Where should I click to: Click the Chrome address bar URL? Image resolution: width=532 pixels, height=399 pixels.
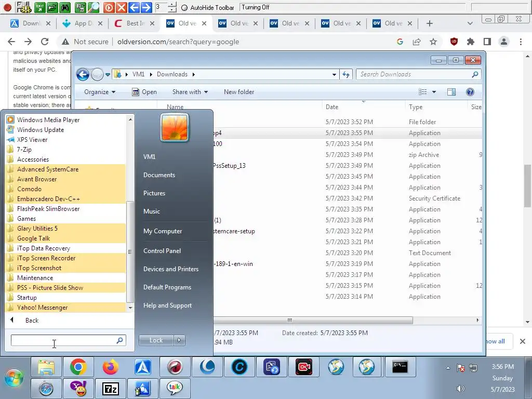point(178,42)
